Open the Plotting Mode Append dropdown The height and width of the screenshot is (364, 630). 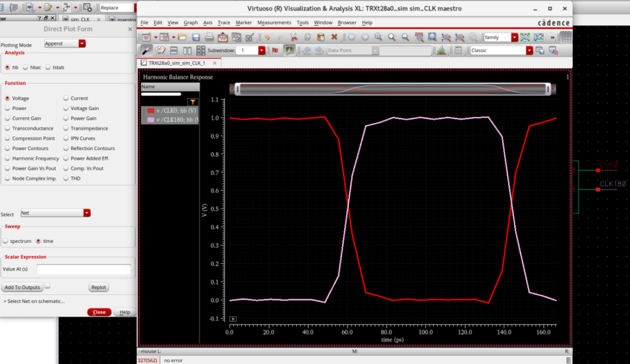tap(65, 44)
